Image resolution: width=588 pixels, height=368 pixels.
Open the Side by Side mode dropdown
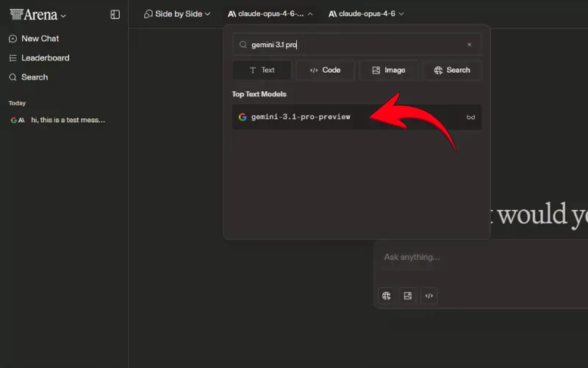[177, 14]
